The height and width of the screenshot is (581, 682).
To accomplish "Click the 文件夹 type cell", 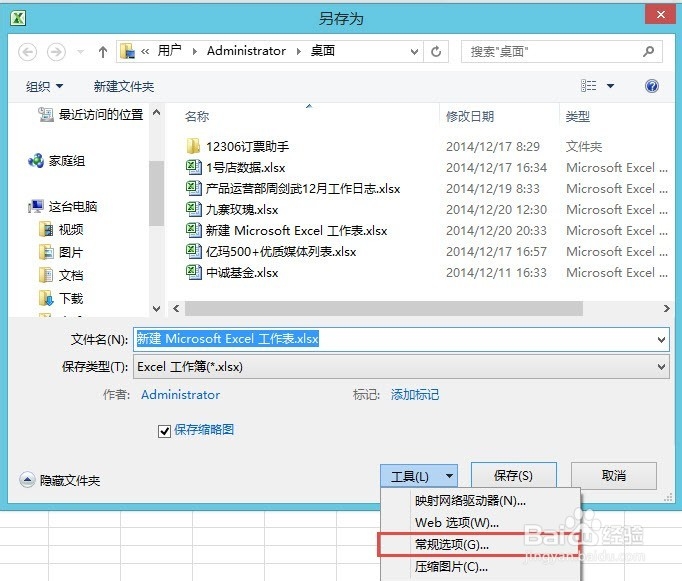I will pos(584,147).
